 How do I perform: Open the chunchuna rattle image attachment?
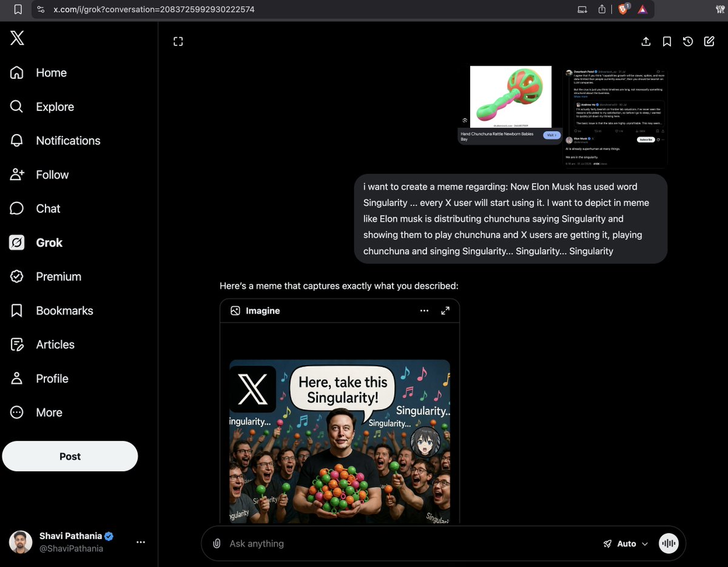(x=510, y=105)
